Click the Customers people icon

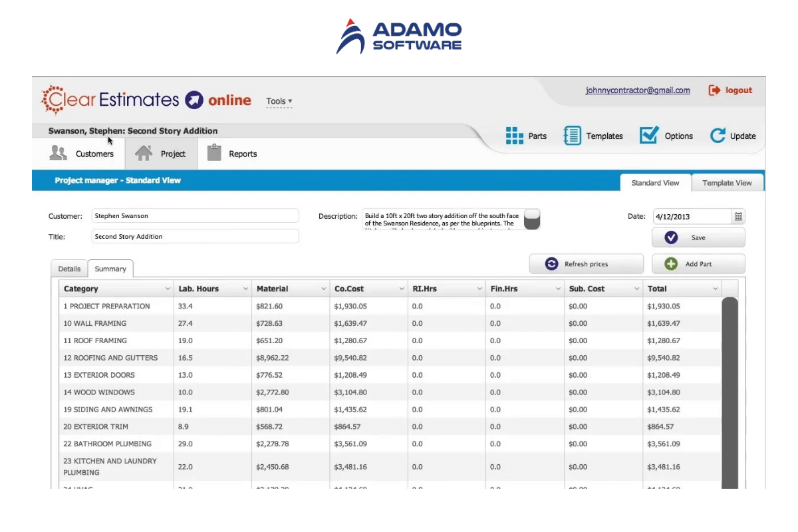(x=59, y=154)
